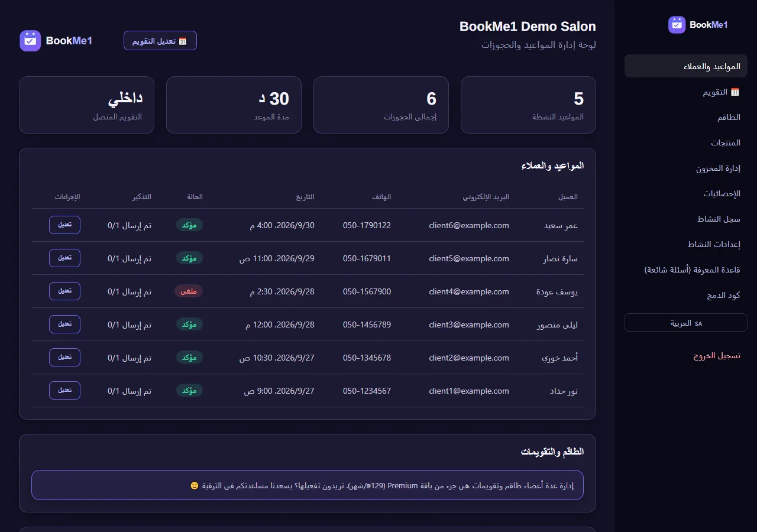Image resolution: width=757 pixels, height=532 pixels.
Task: Click email client6@example.com
Action: pos(469,225)
